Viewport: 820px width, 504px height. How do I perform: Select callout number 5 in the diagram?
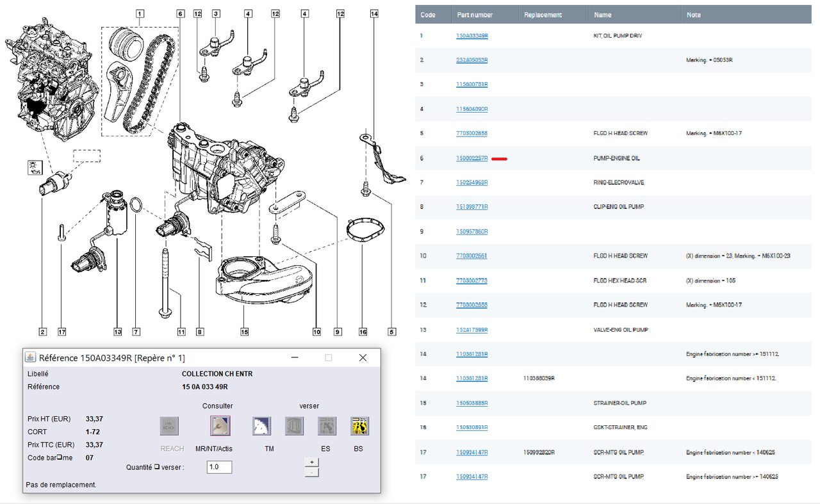[392, 332]
